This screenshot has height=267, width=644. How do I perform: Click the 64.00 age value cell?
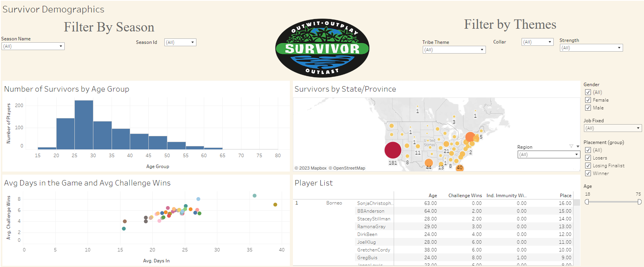[x=430, y=211]
